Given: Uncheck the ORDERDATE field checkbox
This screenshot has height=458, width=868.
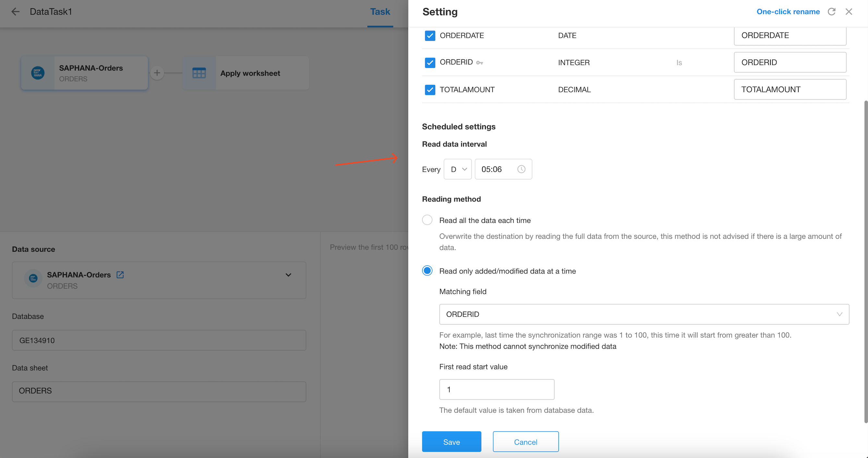Looking at the screenshot, I should point(430,35).
